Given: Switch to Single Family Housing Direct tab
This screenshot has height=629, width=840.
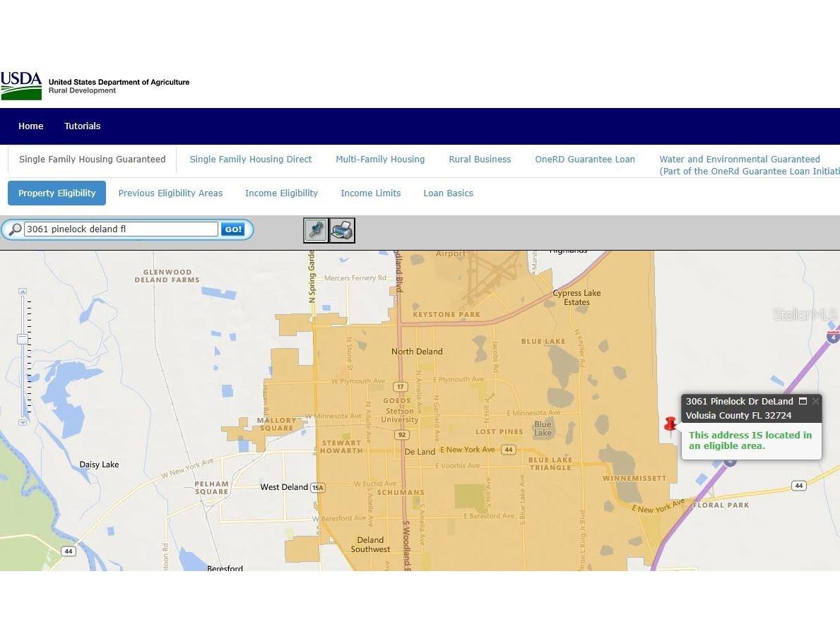Looking at the screenshot, I should (250, 160).
